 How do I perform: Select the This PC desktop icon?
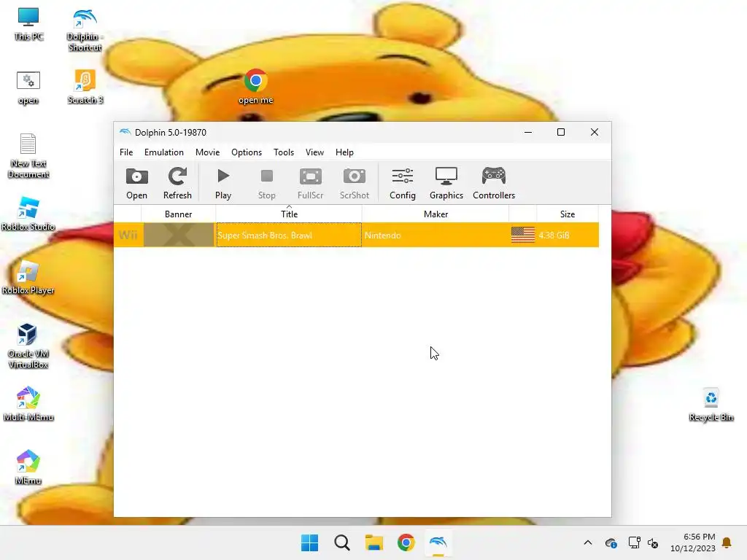coord(28,24)
